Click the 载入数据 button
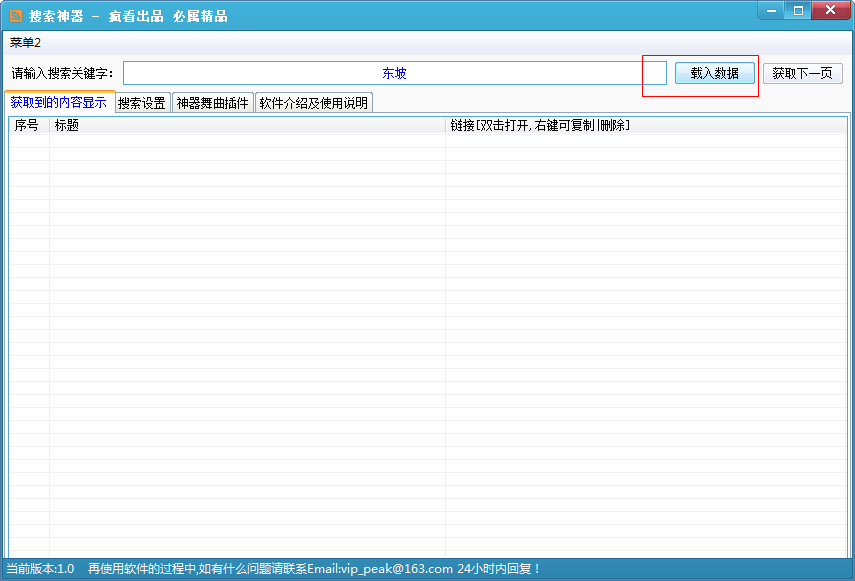This screenshot has width=855, height=581. (x=714, y=72)
